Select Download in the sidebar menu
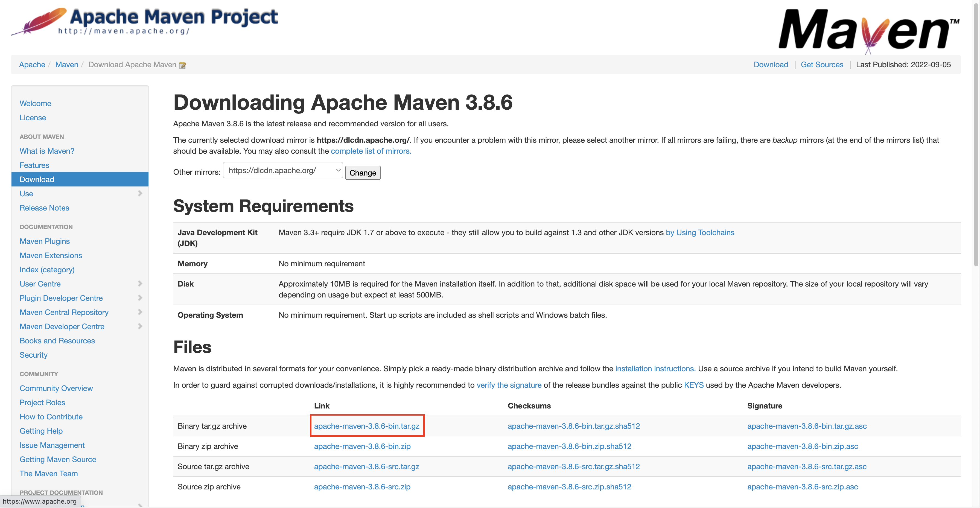This screenshot has height=508, width=980. click(37, 179)
